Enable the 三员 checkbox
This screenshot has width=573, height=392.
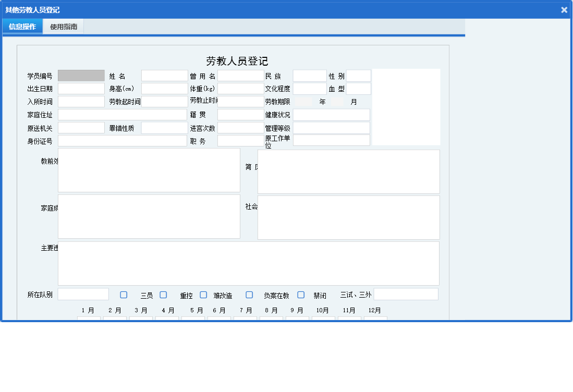[x=123, y=295]
